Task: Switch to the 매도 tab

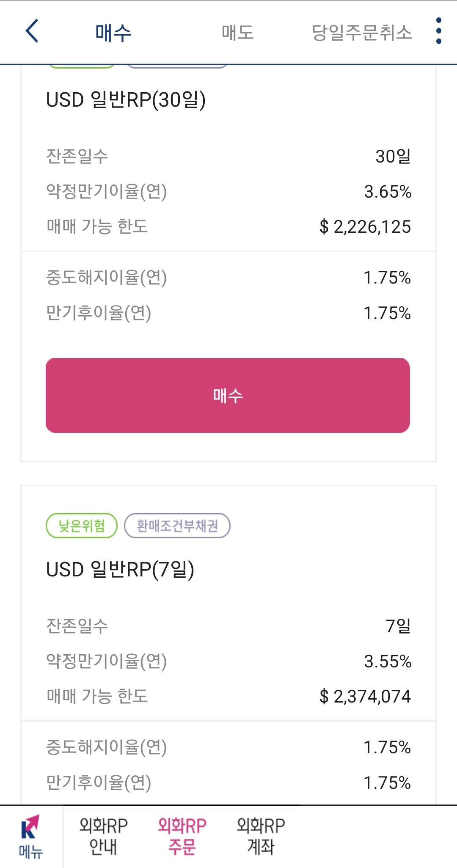Action: coord(237,33)
